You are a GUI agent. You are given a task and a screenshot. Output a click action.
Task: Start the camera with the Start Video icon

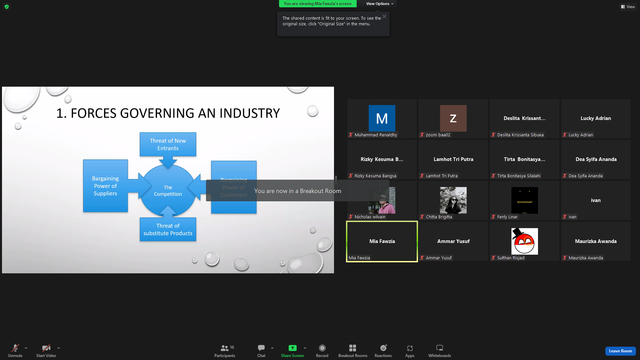(x=46, y=348)
